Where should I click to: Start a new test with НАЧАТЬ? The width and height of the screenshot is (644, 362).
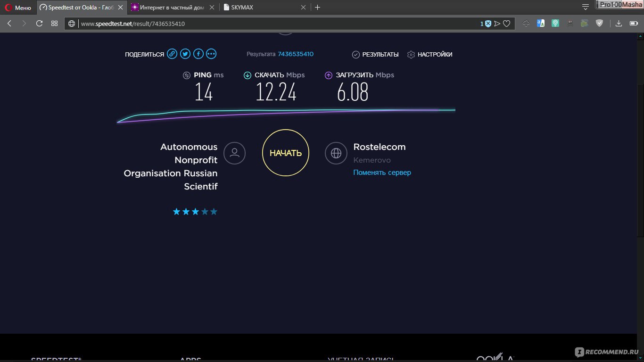pos(286,153)
